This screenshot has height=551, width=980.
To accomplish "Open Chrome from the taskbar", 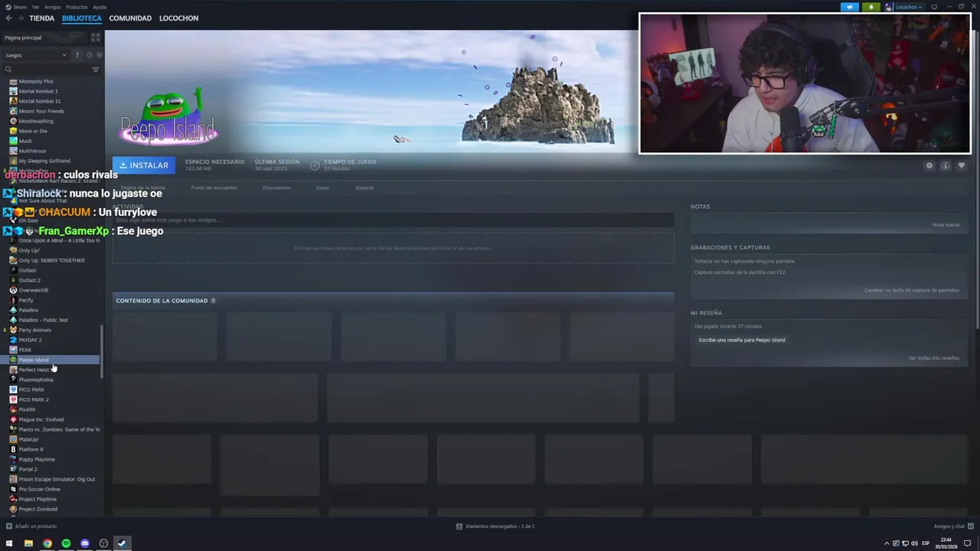I will (47, 543).
